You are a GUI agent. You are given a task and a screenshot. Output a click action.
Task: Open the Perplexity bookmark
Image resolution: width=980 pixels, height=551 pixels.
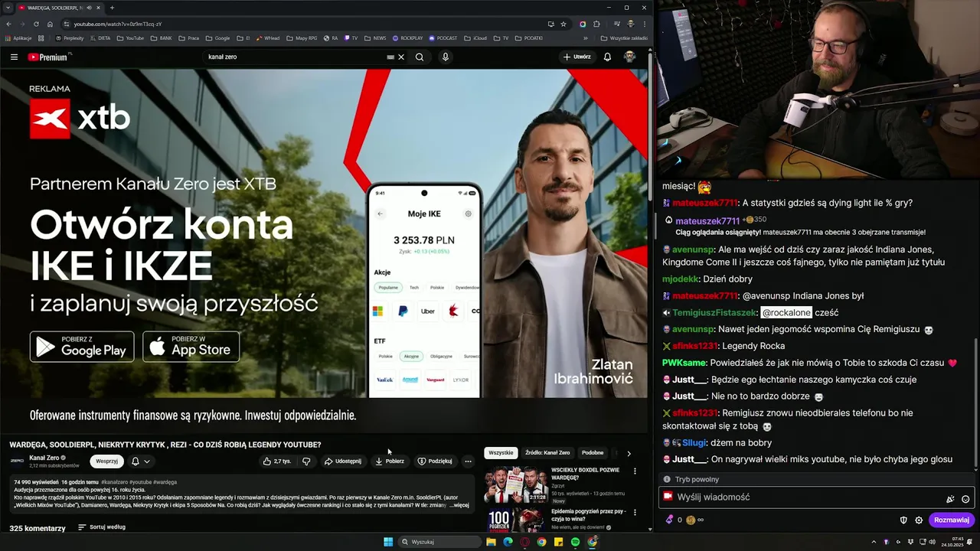(70, 38)
